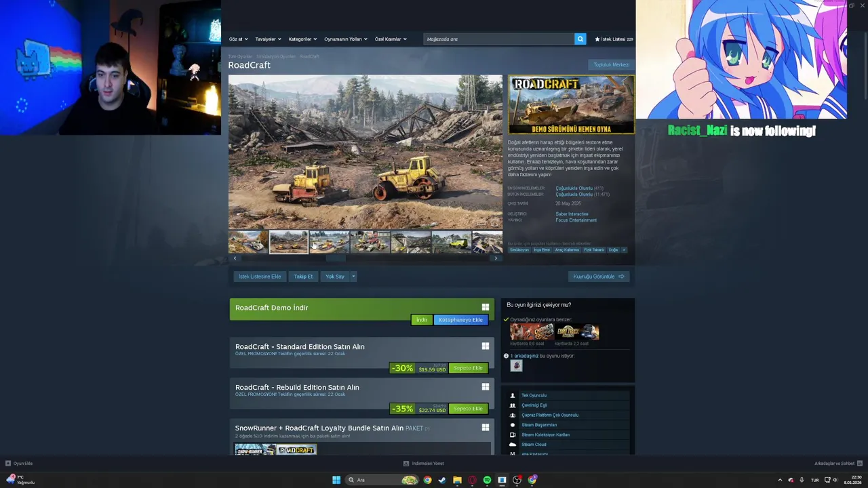Expand the Özel Kısımlar menu
This screenshot has width=868, height=488.
click(391, 39)
